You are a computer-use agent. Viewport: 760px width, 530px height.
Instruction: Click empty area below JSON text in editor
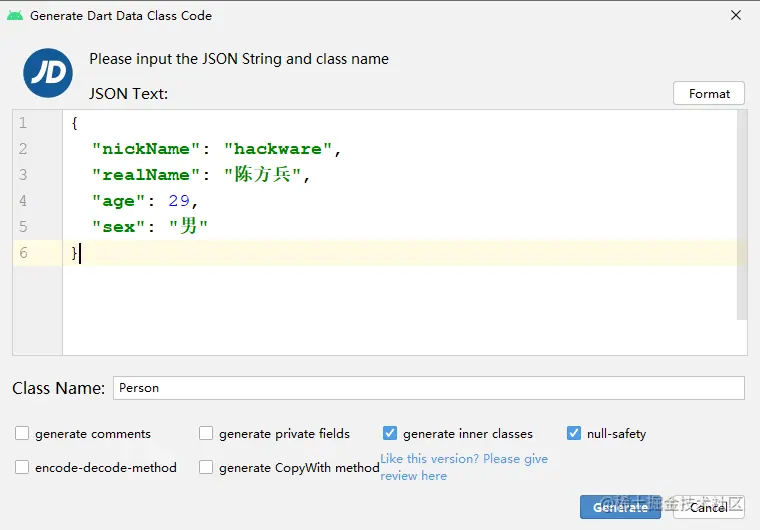click(399, 310)
